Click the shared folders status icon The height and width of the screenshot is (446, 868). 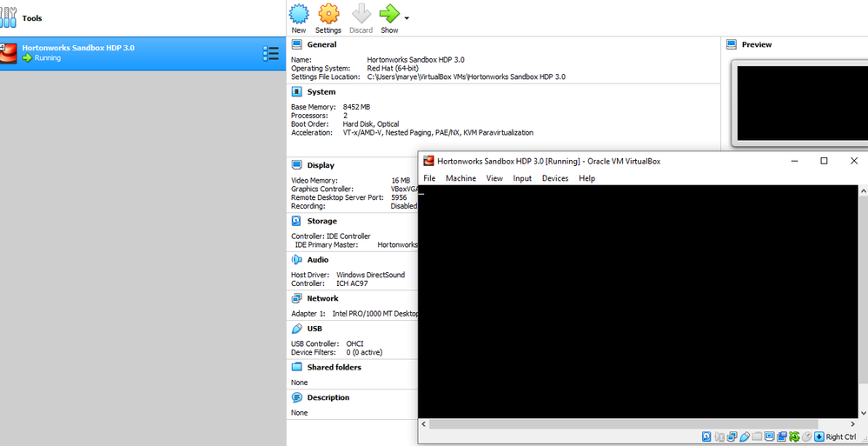pyautogui.click(x=757, y=437)
